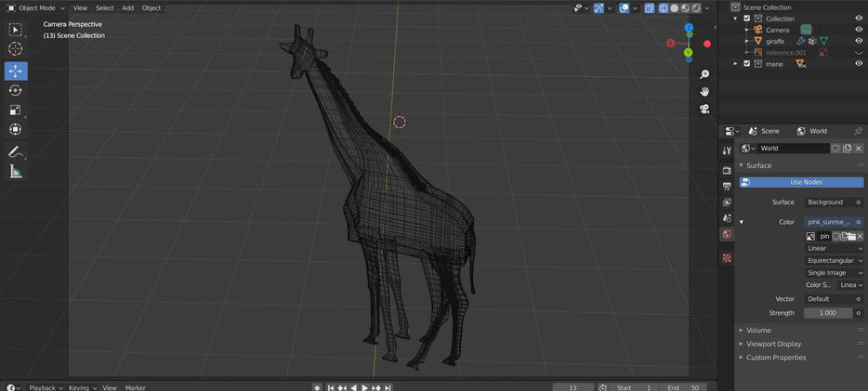Open the Keying menu in timeline
Screen dimensions: 868x391
point(83,387)
